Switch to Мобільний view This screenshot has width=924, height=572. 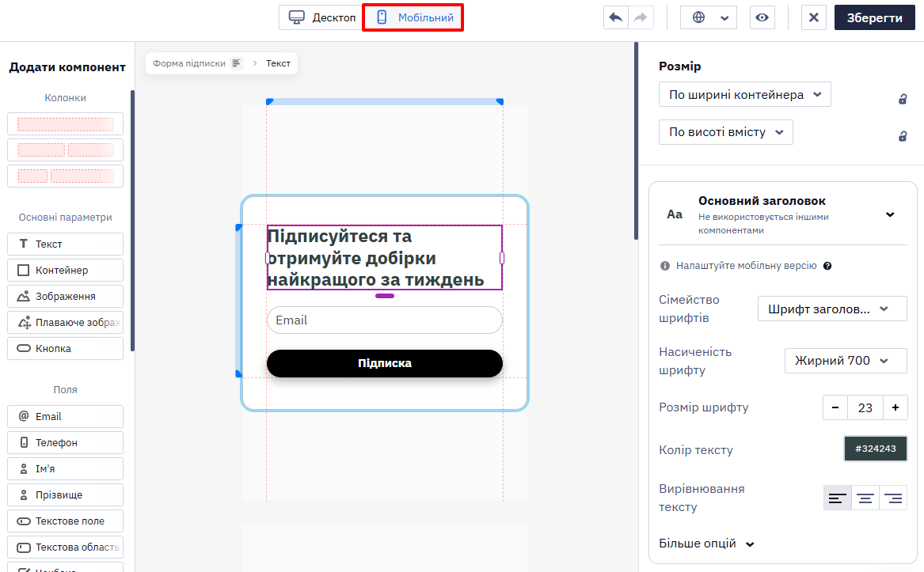click(413, 17)
